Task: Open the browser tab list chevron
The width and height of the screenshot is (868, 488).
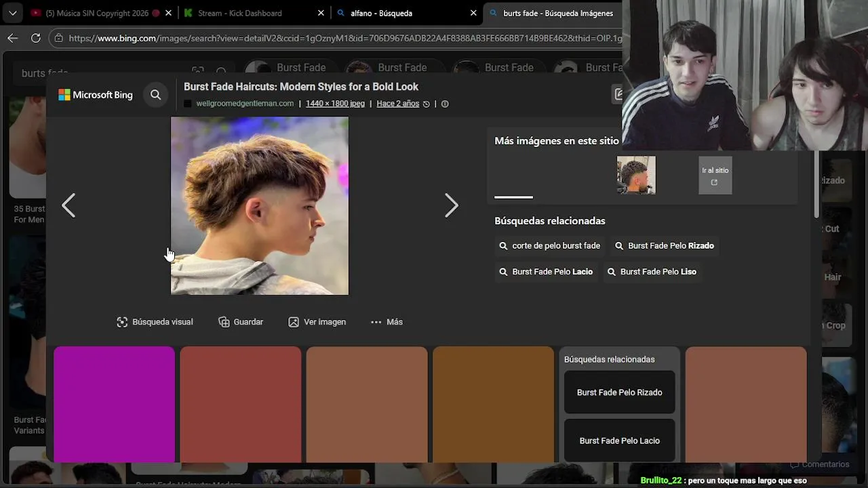Action: 12,13
